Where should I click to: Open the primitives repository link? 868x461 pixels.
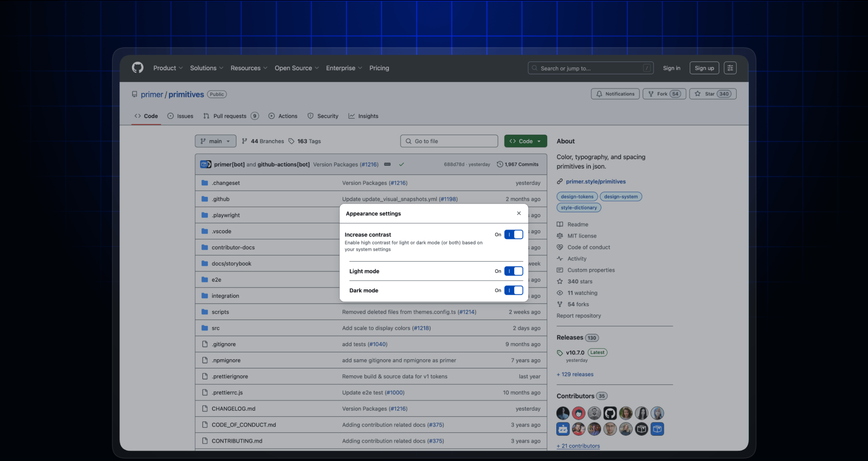186,95
